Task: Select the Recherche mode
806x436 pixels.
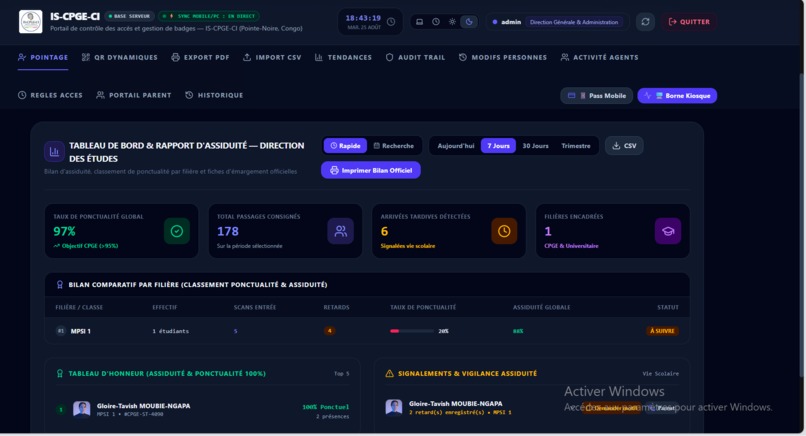Action: (x=394, y=146)
